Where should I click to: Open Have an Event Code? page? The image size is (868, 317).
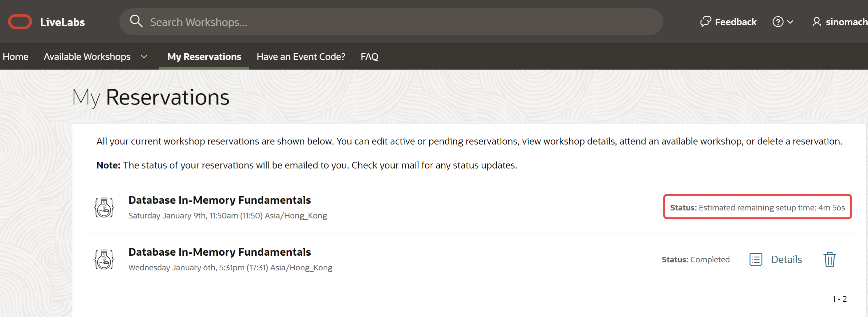tap(301, 57)
